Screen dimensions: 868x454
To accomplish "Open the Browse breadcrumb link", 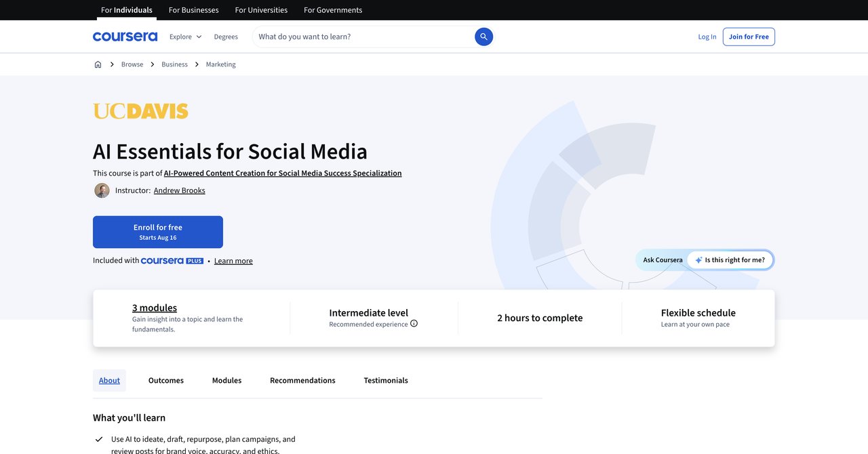I will click(x=132, y=64).
